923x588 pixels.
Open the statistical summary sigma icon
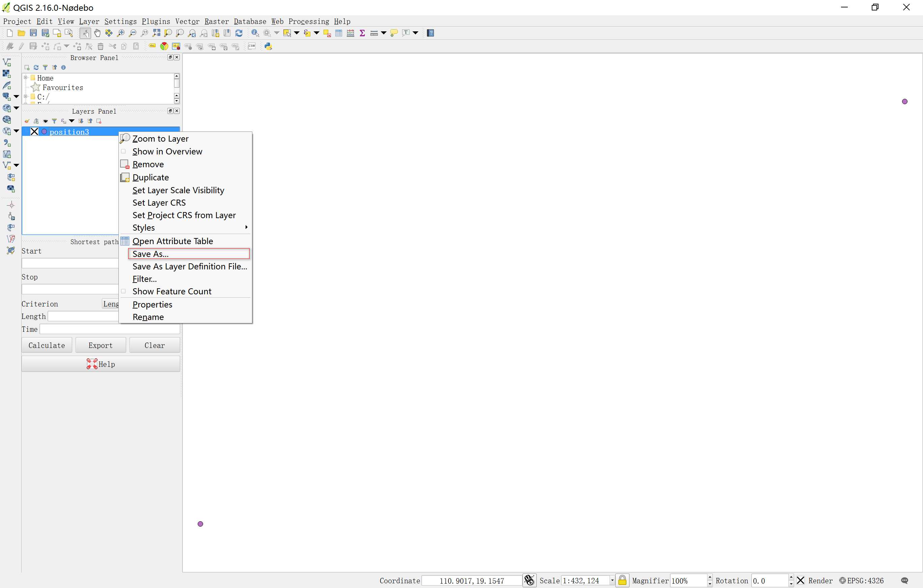point(362,33)
